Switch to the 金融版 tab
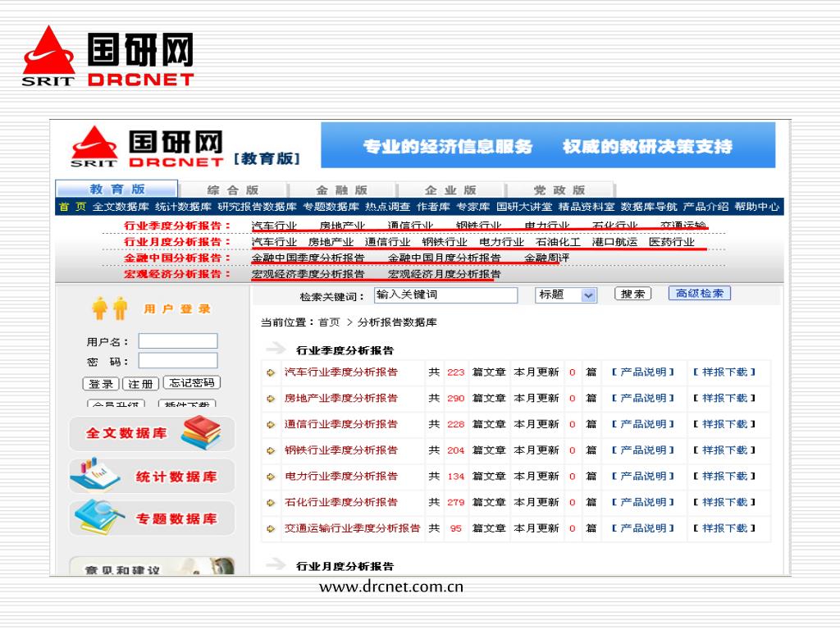The image size is (840, 630). pyautogui.click(x=342, y=189)
